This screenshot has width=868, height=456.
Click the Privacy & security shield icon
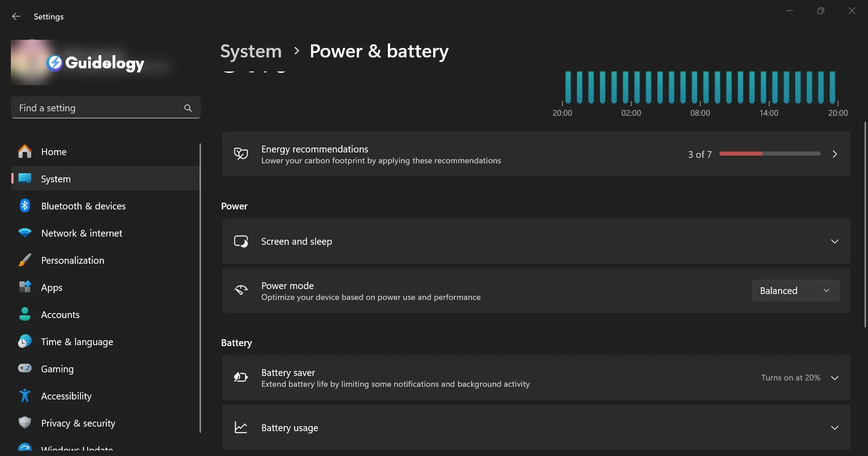[x=25, y=423]
